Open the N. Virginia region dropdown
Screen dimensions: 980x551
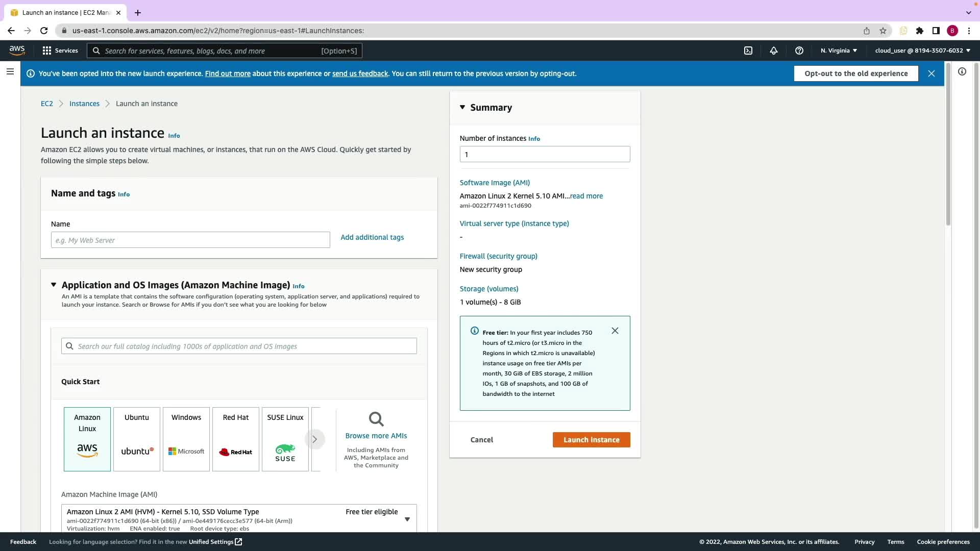tap(839, 51)
